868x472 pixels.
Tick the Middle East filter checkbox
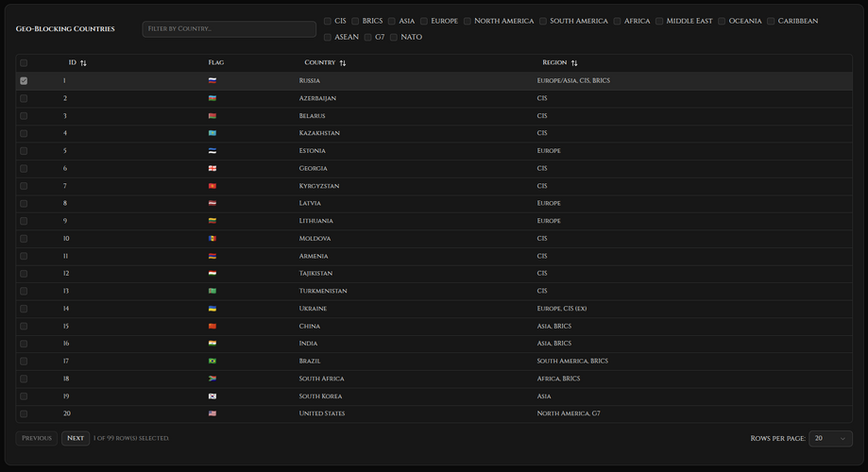659,21
